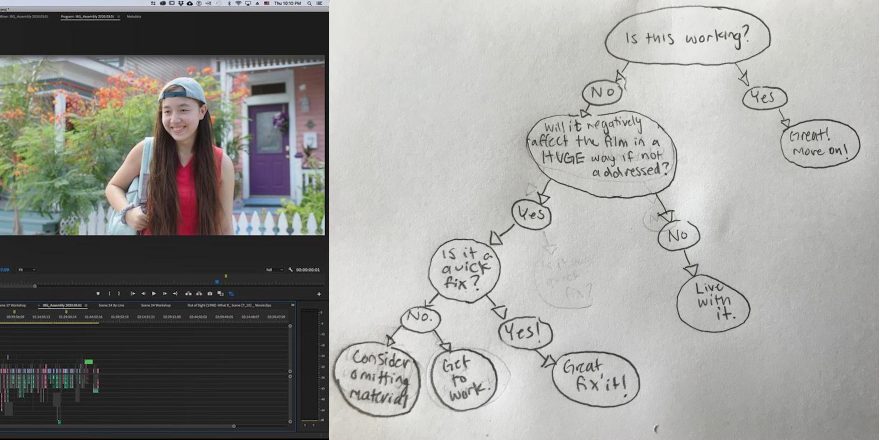Screen dimensions: 880x440
Task: Click the Step Back one frame button
Action: click(143, 293)
